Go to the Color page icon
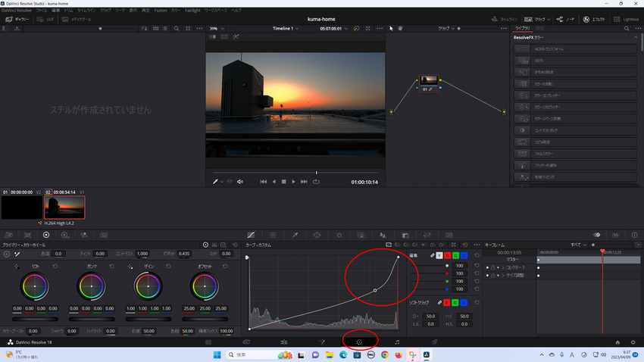The image size is (644, 362). point(359,342)
